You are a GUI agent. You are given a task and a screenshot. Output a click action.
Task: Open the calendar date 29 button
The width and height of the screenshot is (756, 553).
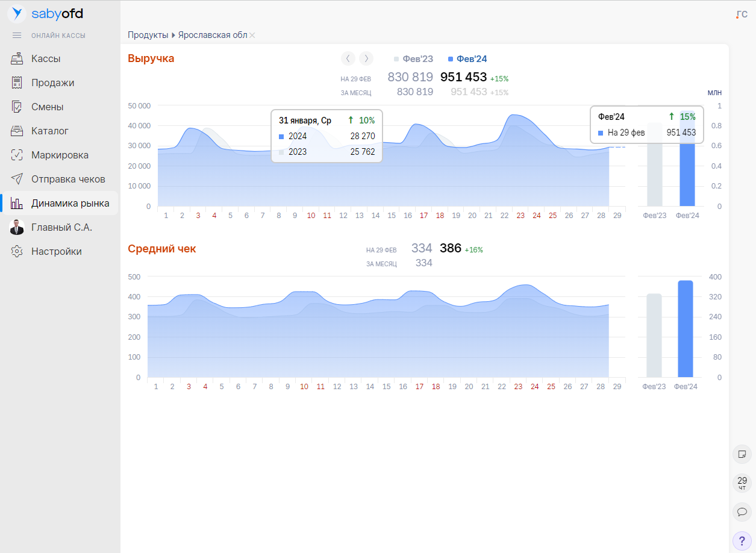point(742,483)
